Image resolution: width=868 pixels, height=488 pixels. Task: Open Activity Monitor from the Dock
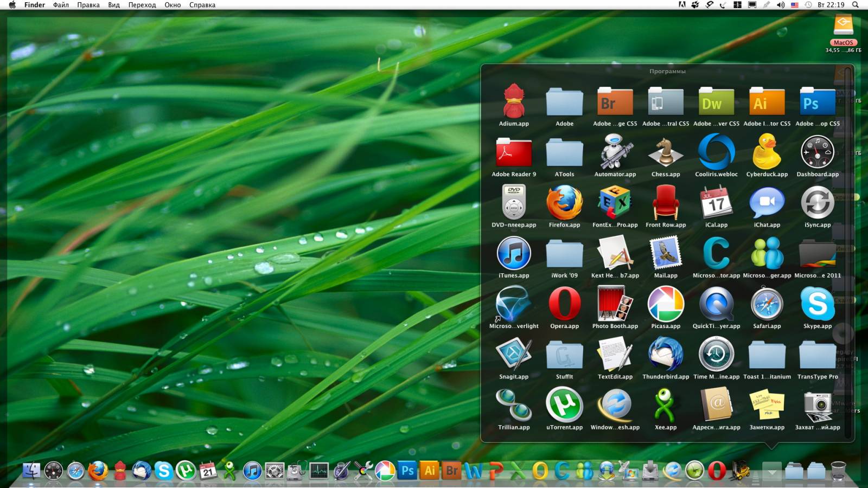point(319,471)
